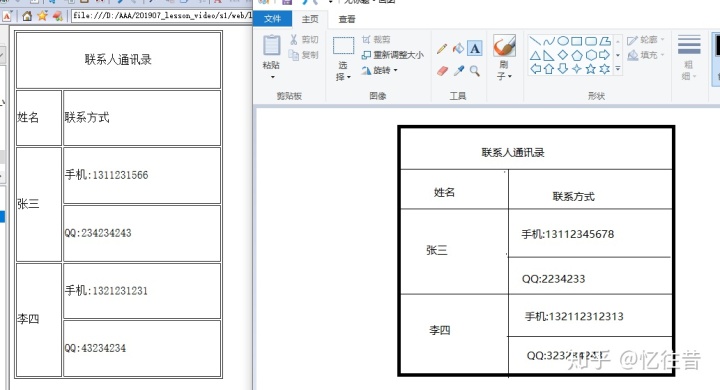Expand the full shapes gallery
720x390 pixels.
tap(618, 69)
